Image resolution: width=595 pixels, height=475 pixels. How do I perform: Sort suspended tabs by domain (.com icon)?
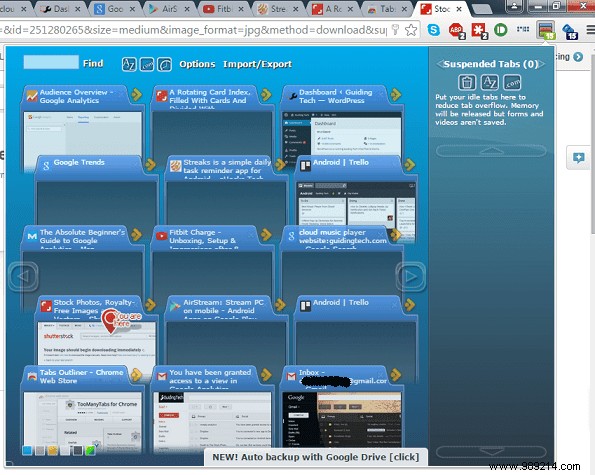tap(512, 82)
